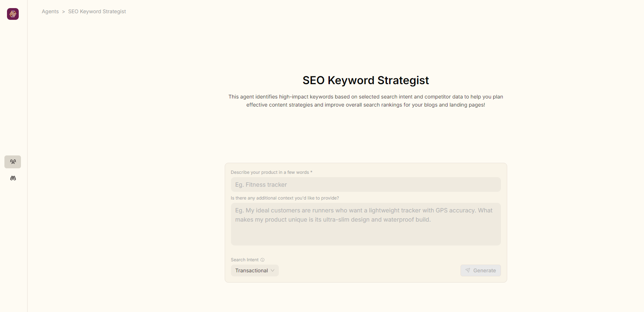Click the Search Intent label text
The height and width of the screenshot is (312, 644).
click(245, 260)
